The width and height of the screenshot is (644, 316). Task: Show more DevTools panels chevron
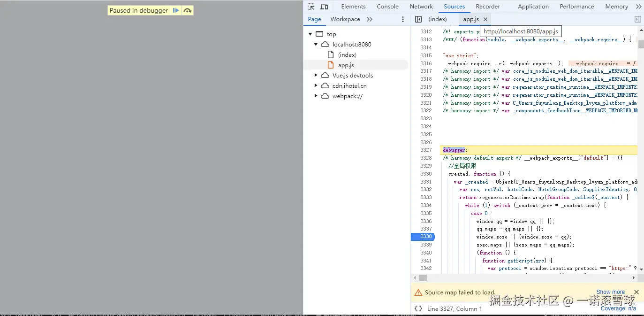[x=638, y=7]
